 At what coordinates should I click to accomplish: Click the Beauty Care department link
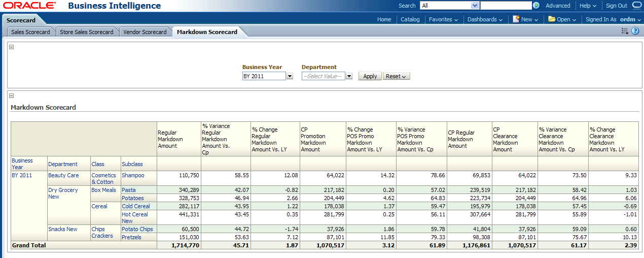pyautogui.click(x=63, y=175)
